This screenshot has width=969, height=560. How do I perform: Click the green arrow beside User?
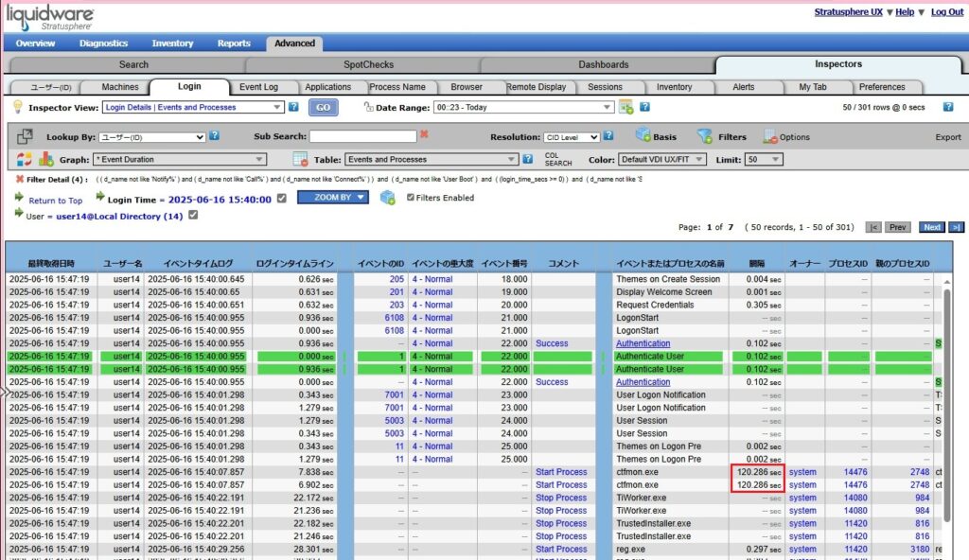(19, 213)
